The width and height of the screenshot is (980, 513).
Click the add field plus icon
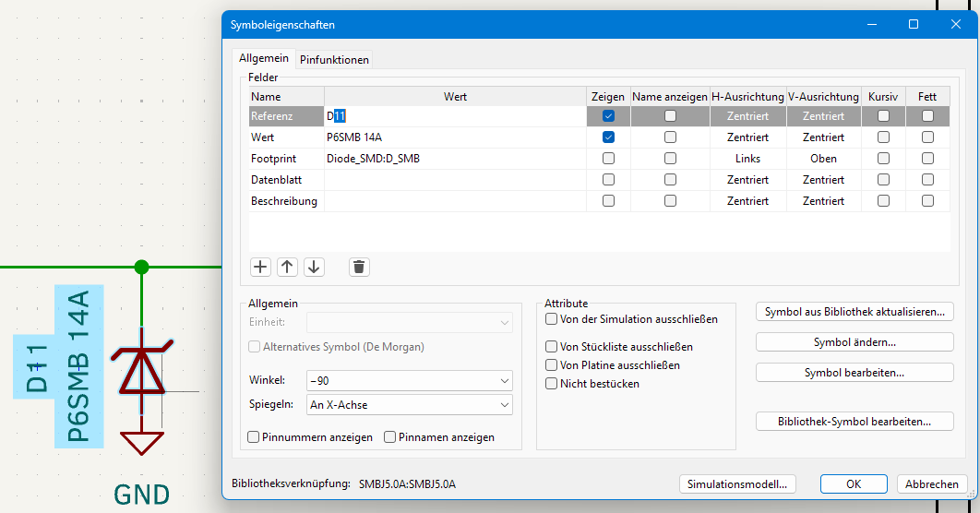[260, 267]
